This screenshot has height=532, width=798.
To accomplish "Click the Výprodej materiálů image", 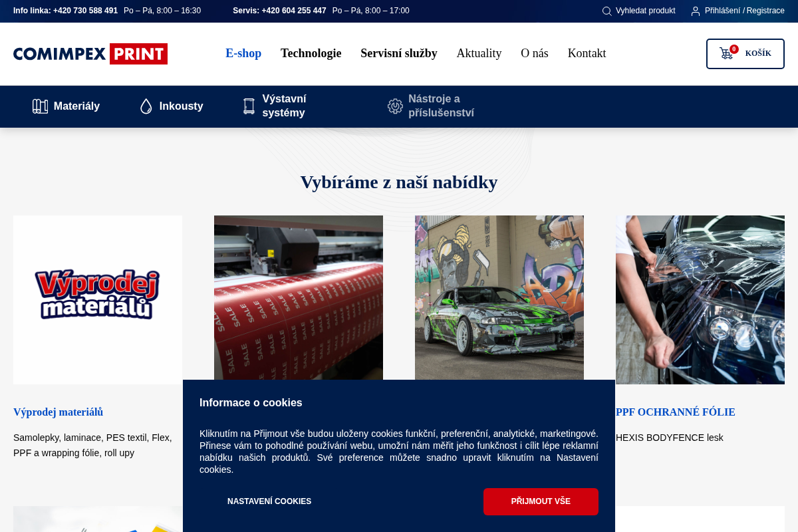I will coord(98,300).
